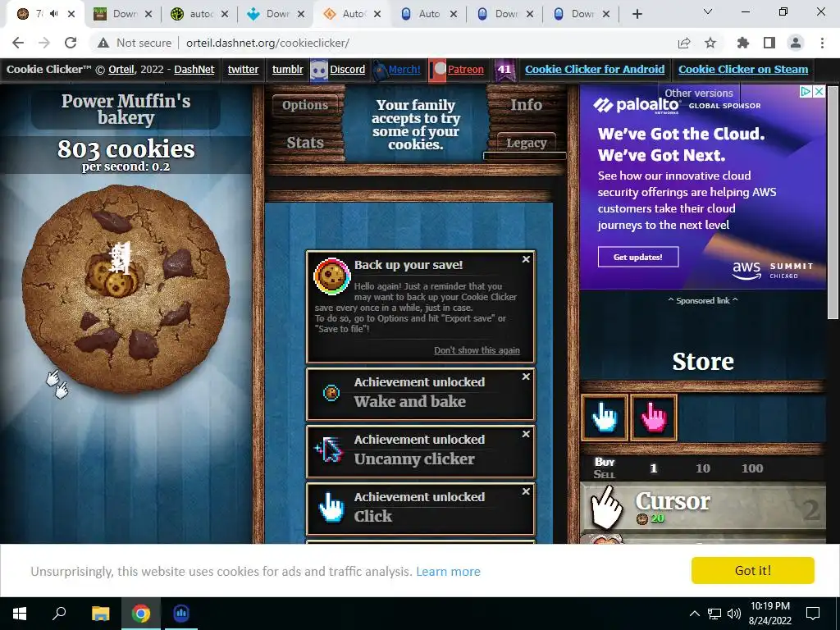The width and height of the screenshot is (840, 630).
Task: Open Cookie Clicker for Android link
Action: pyautogui.click(x=595, y=70)
